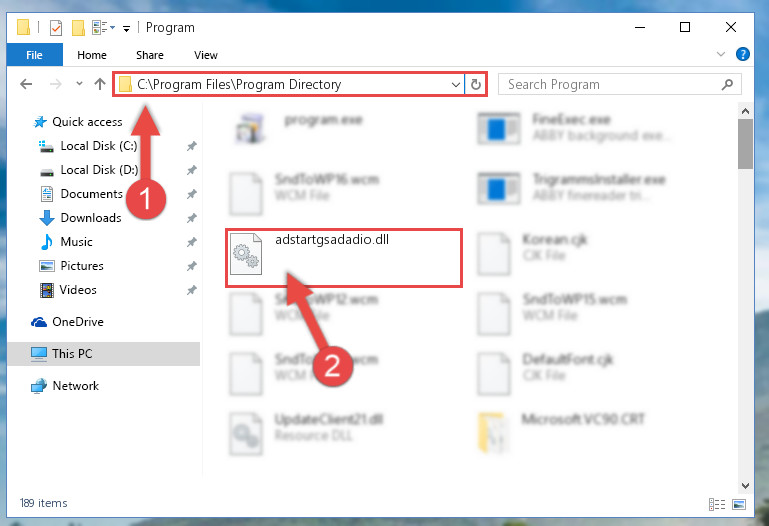Select the program.exe file
Viewport: 769px width, 526px height.
(x=324, y=120)
